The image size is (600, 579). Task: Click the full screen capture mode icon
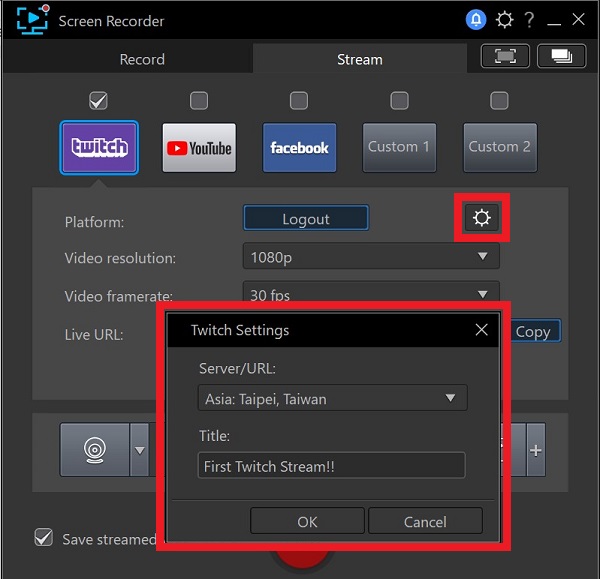point(505,56)
